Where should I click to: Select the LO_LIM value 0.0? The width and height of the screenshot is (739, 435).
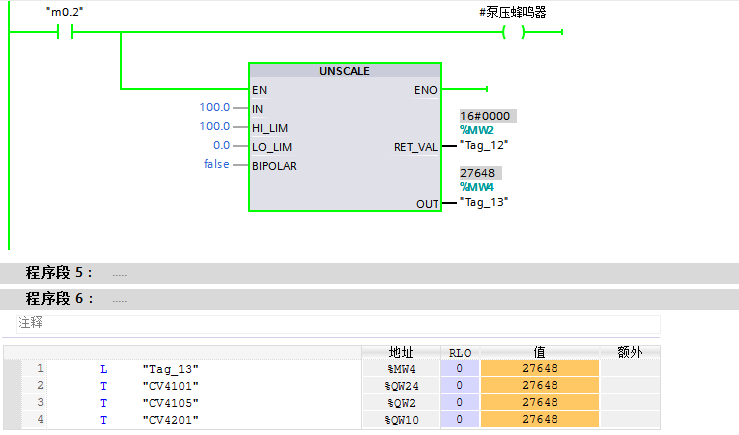tap(222, 145)
